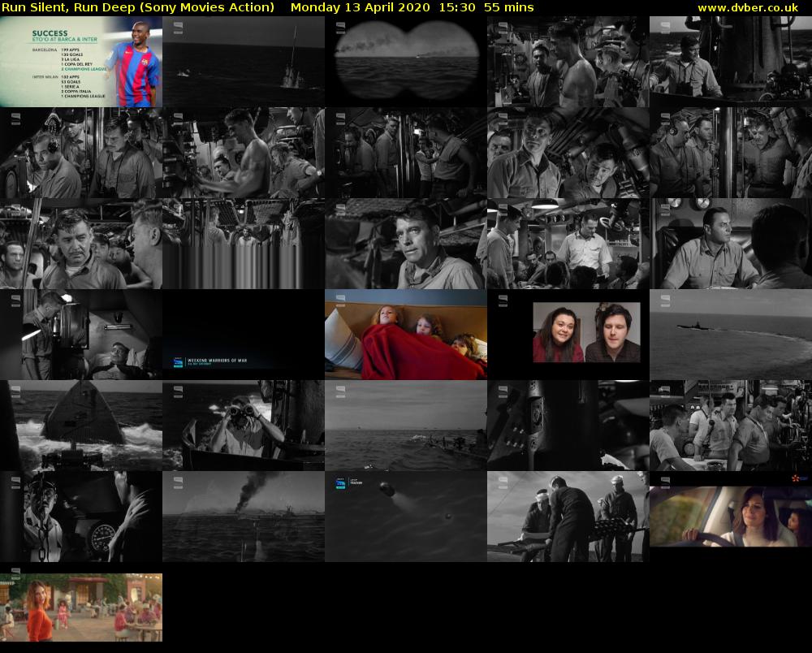
Task: Open woman in orange top café thumbnail
Action: coord(81,608)
